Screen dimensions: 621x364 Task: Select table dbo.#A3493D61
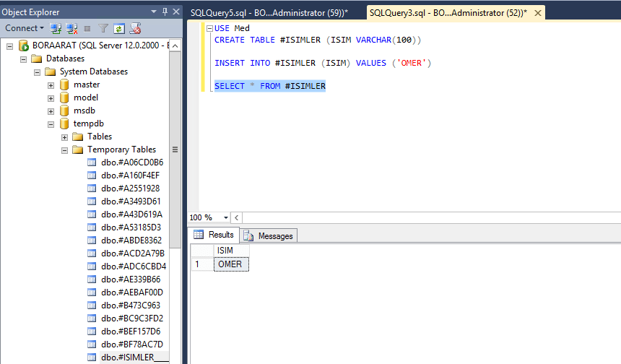(x=131, y=201)
